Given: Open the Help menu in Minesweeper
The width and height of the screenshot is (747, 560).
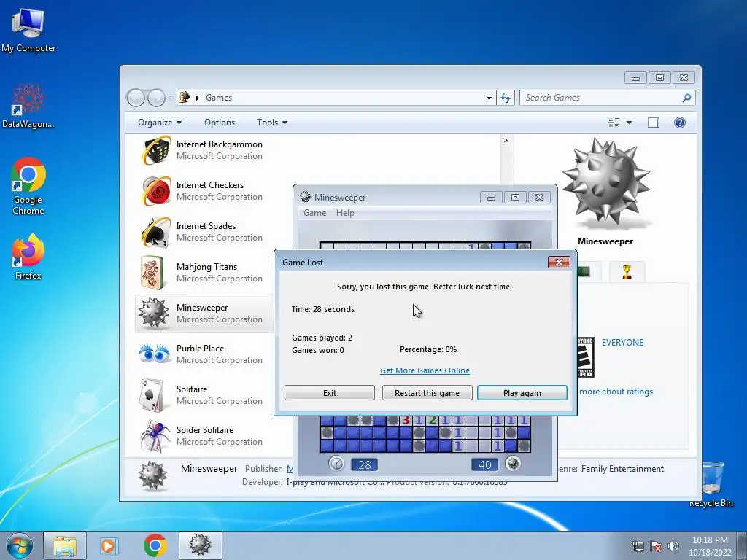Looking at the screenshot, I should [345, 213].
